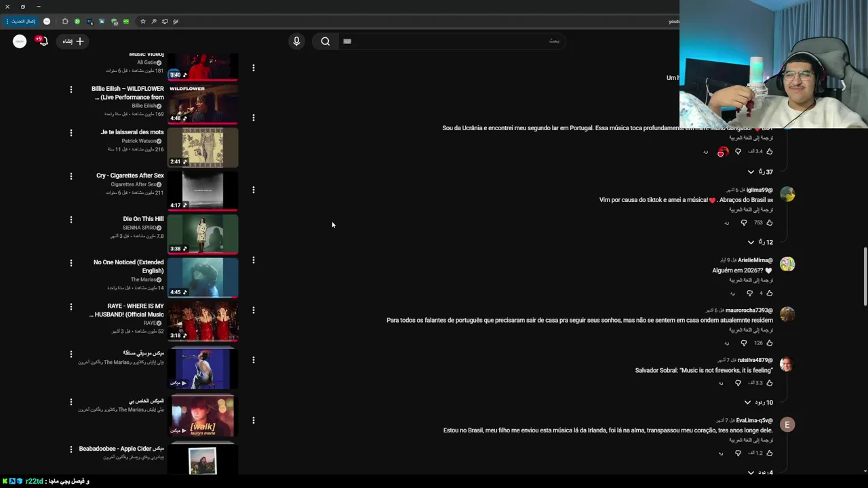
Task: Open the notifications bell
Action: (42, 41)
